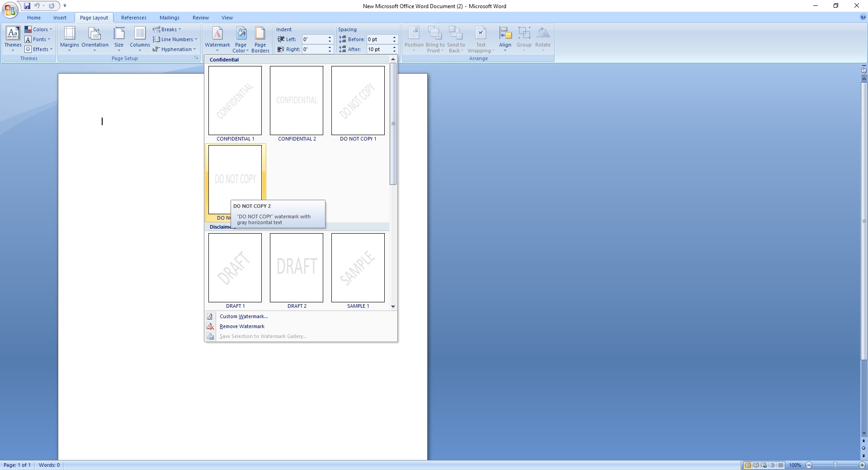
Task: Open the Page Color tool
Action: 241,34
